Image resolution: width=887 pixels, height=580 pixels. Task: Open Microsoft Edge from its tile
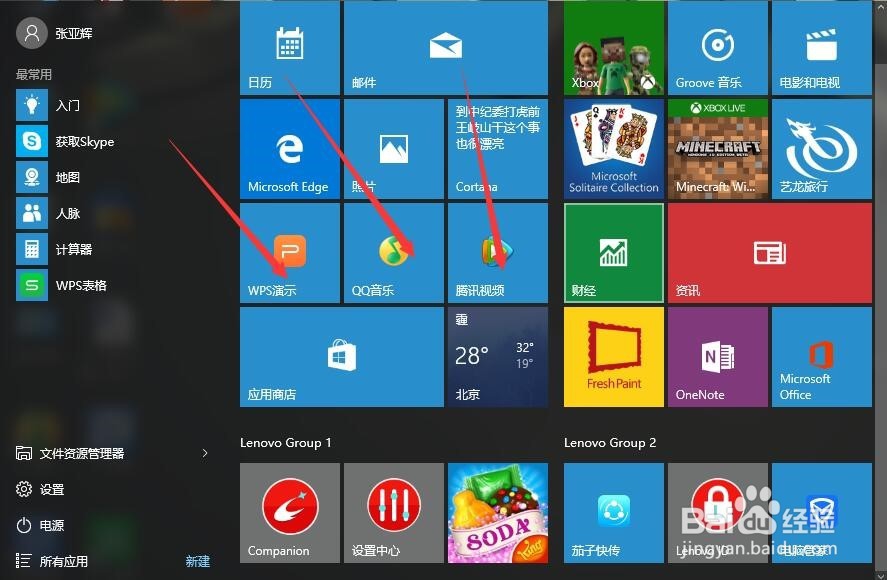(289, 150)
